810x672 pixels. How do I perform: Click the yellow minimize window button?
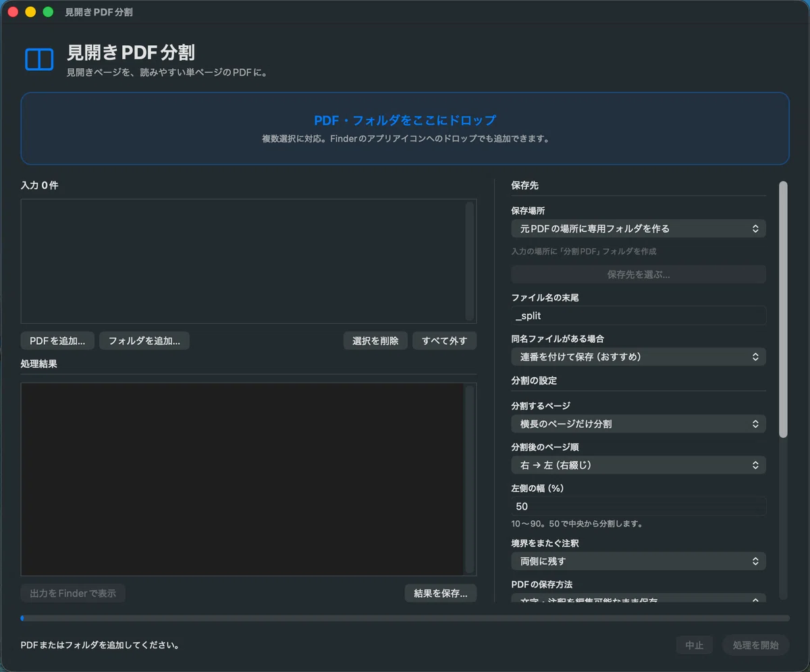[30, 12]
